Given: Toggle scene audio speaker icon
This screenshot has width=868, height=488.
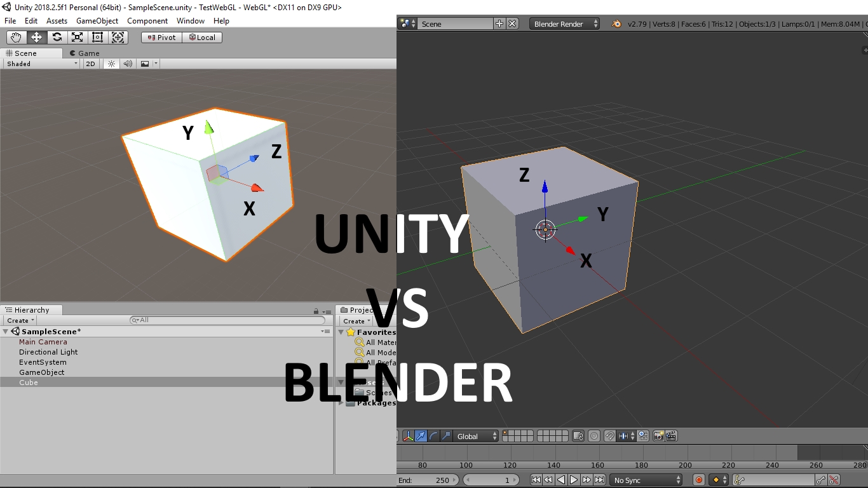Looking at the screenshot, I should [128, 64].
